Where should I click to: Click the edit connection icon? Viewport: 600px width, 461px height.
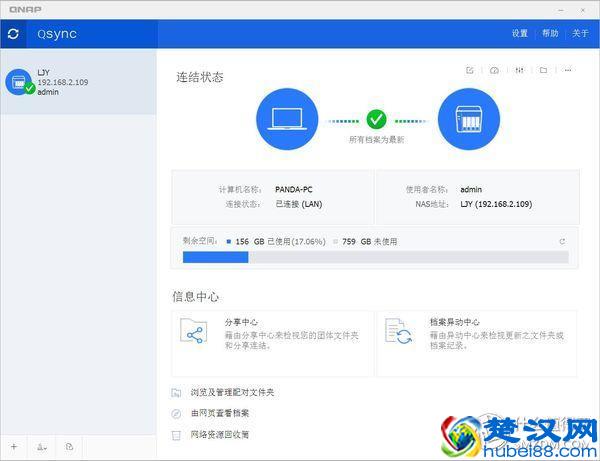[470, 70]
